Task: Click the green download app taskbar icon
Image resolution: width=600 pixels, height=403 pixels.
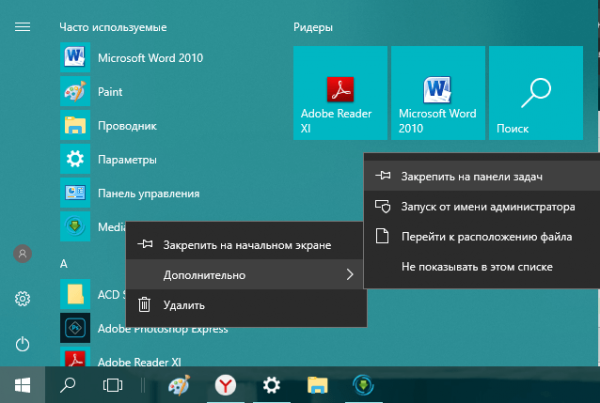Action: (x=363, y=385)
